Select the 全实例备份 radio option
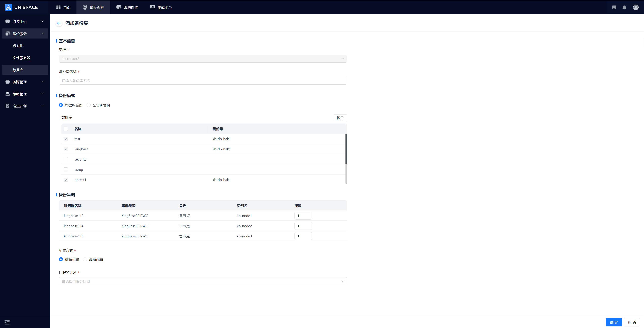Image resolution: width=644 pixels, height=328 pixels. tap(89, 105)
